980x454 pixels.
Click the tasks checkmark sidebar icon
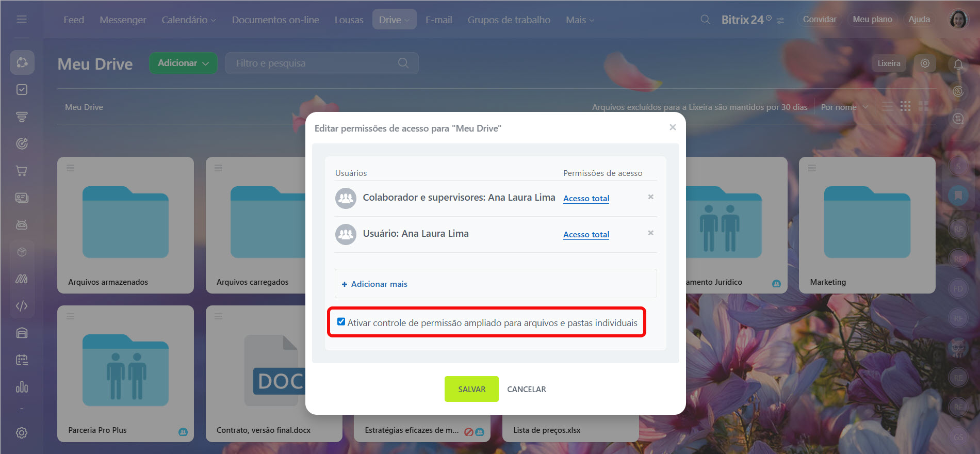[x=22, y=90]
